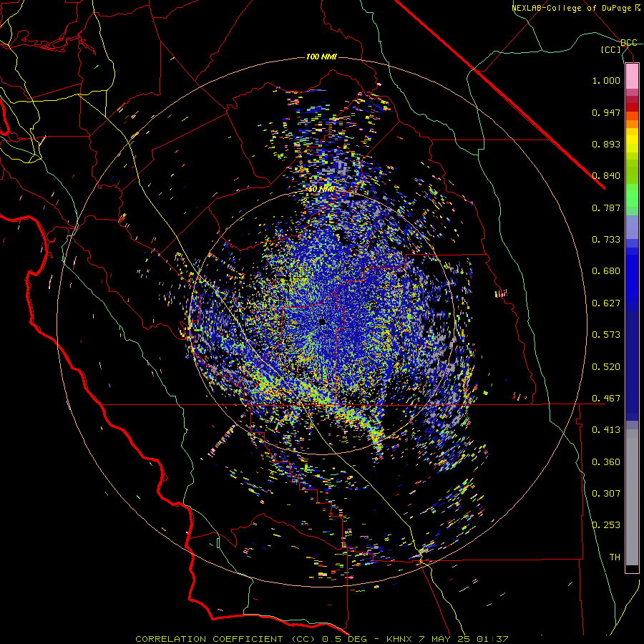Click the 0.733 legend value
644x644 pixels.
point(606,240)
